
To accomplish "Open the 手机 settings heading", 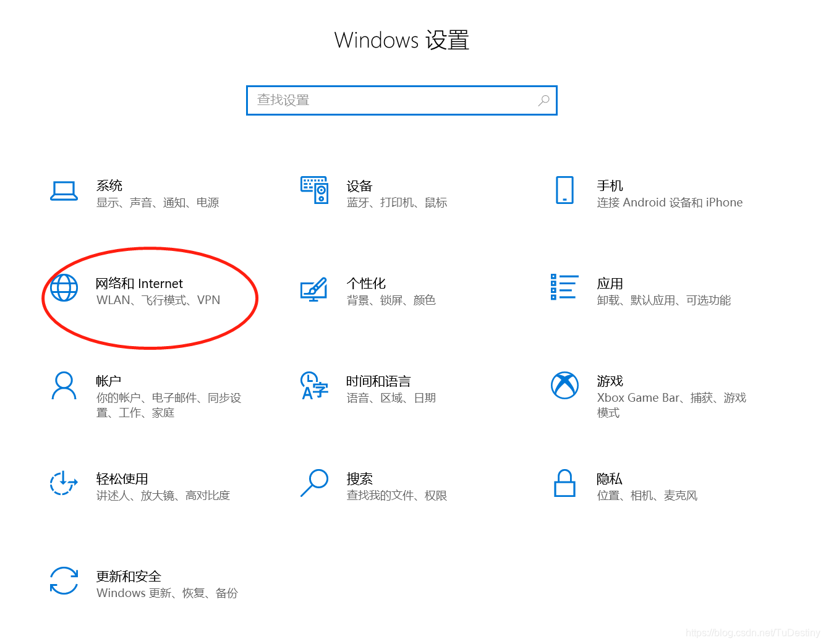I will 610,185.
